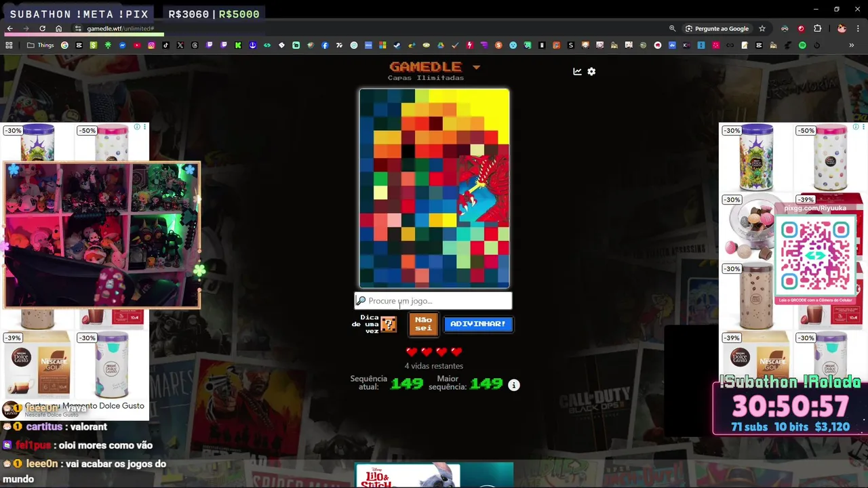The width and height of the screenshot is (868, 488).
Task: Open the Google Drive bookmark
Action: tap(441, 45)
